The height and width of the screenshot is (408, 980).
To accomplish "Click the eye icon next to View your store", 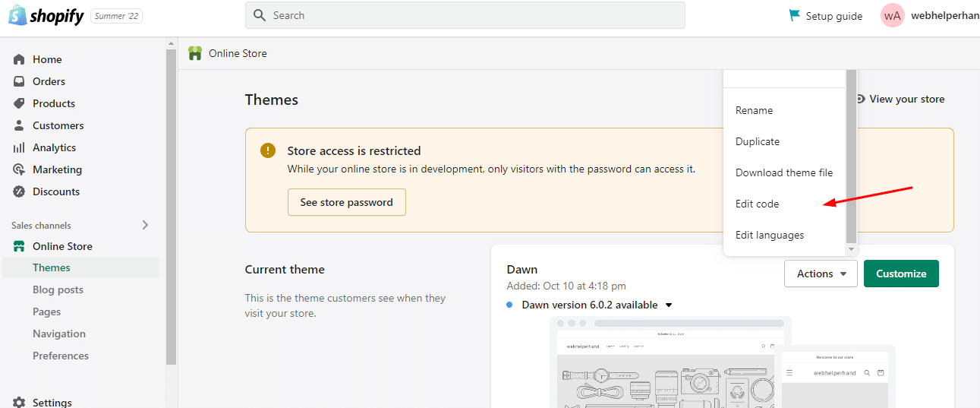I will tap(860, 99).
